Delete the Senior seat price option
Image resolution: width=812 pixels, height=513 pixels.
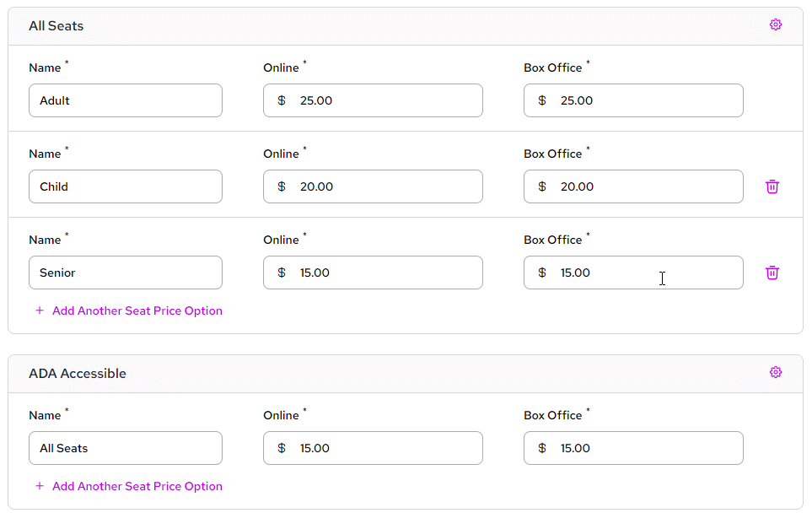(772, 273)
